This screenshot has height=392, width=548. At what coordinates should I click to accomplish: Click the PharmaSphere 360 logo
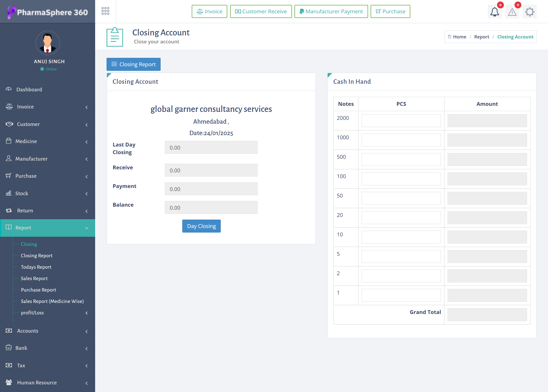click(x=48, y=12)
